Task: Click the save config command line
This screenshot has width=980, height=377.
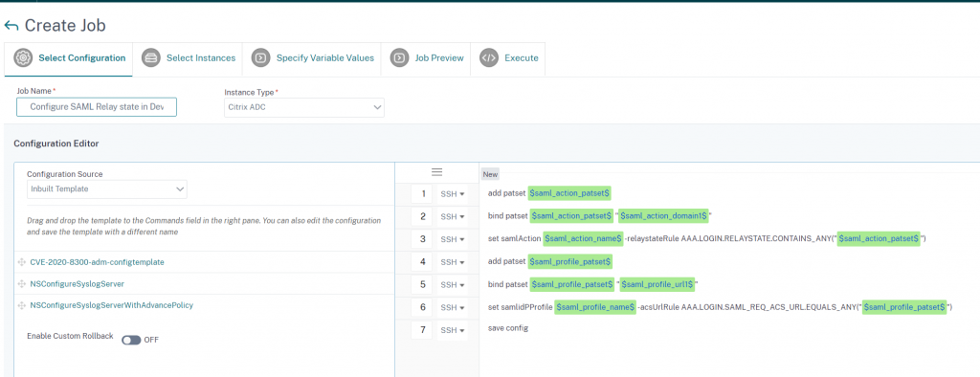Action: 508,328
